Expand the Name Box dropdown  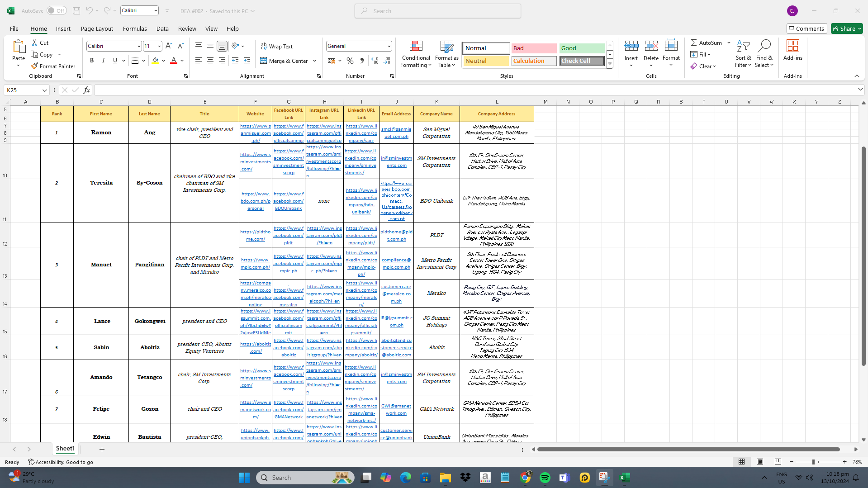click(44, 90)
